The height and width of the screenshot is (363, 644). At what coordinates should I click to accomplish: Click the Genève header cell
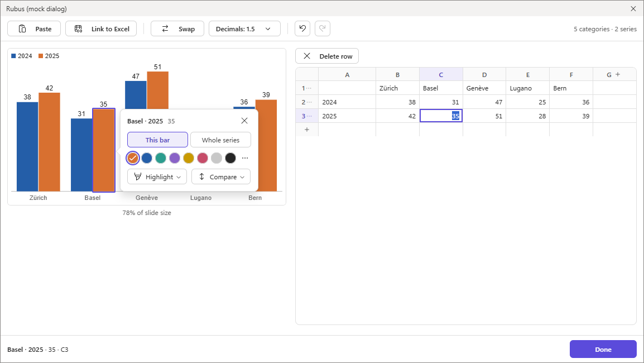pos(484,88)
